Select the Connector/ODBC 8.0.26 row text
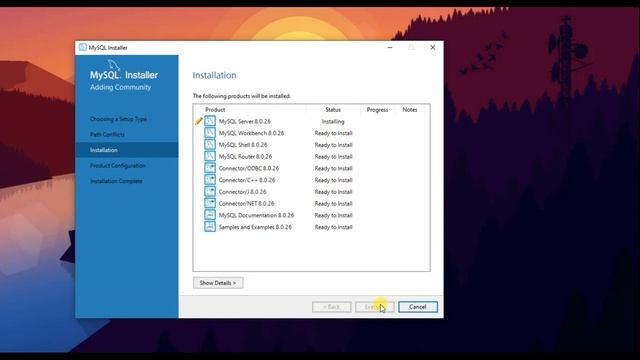The width and height of the screenshot is (640, 360). (x=249, y=169)
